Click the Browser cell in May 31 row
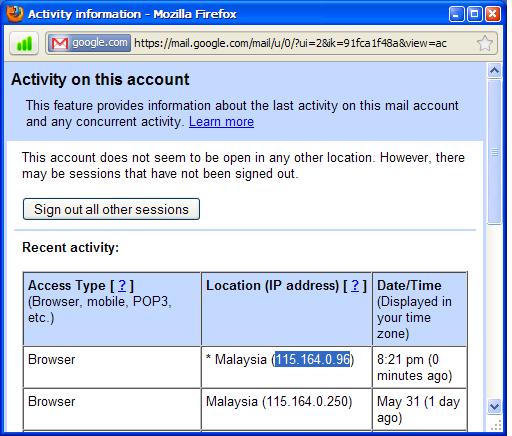 112,409
